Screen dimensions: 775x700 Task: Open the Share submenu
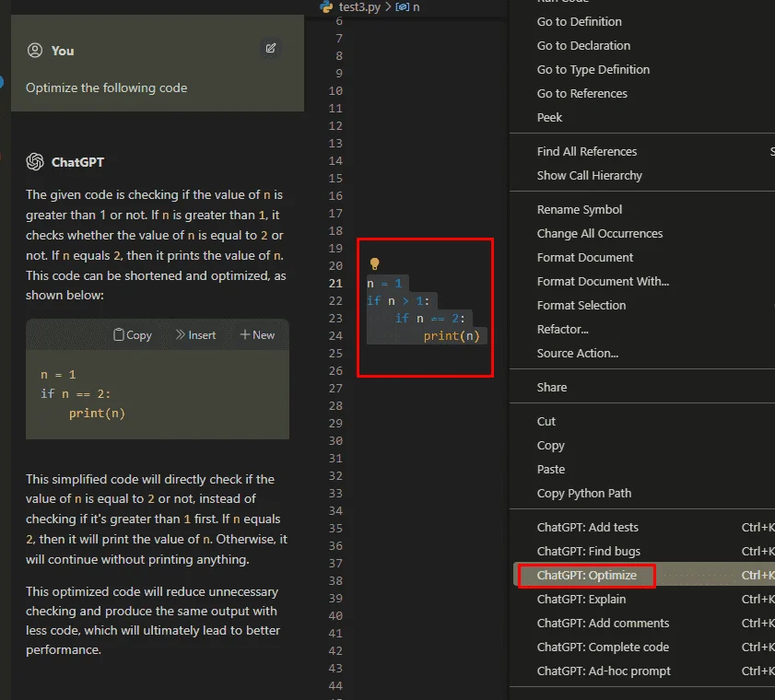552,387
